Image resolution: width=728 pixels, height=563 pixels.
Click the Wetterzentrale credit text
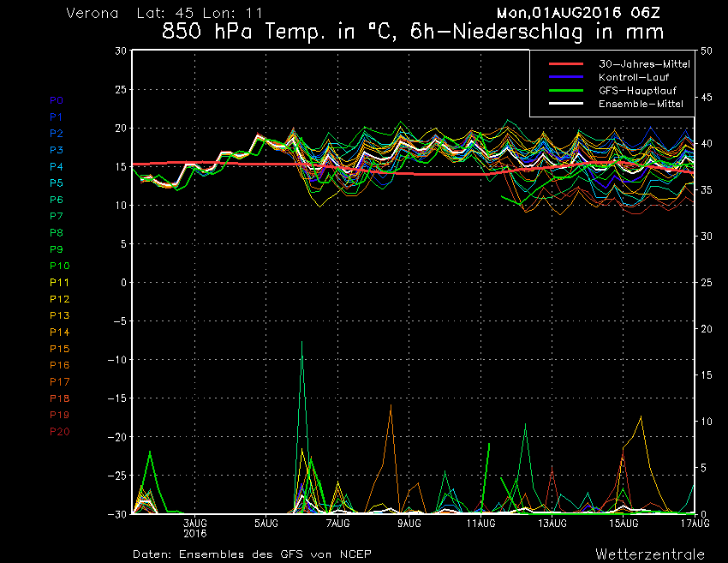(x=650, y=554)
